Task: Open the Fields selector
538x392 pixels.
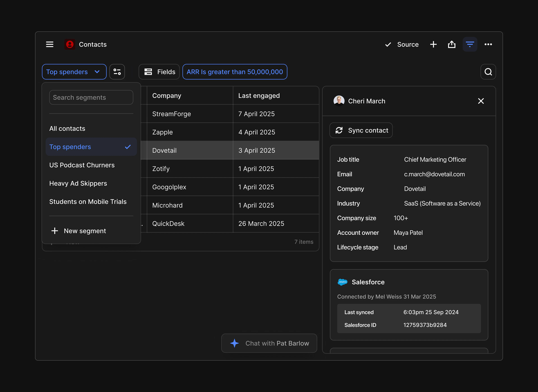Action: pos(159,72)
